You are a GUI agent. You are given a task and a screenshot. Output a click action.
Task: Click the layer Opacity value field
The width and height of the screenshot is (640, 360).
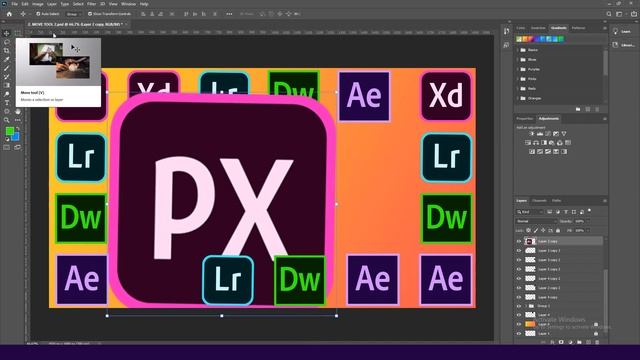[581, 221]
